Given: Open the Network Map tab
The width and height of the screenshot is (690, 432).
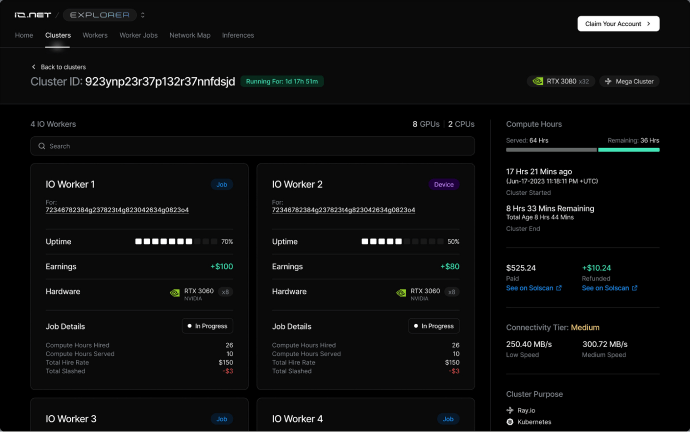Looking at the screenshot, I should [190, 35].
